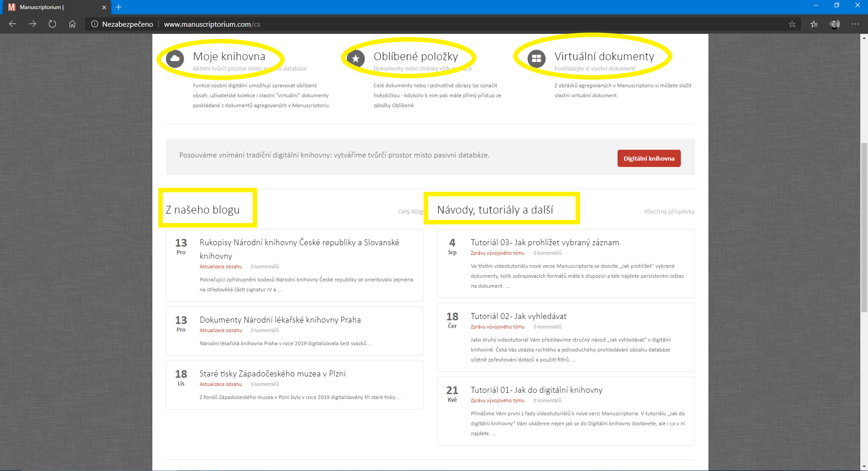Go to the browser home page icon
868x471 pixels.
72,24
